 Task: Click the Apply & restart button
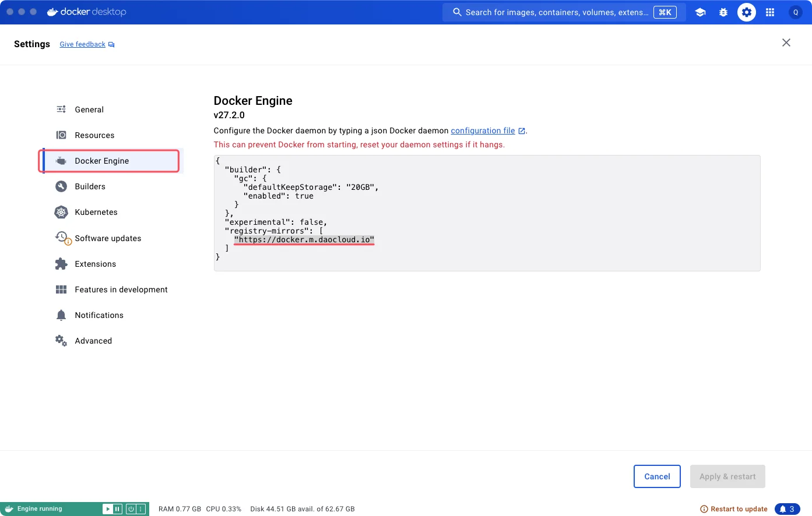tap(727, 476)
